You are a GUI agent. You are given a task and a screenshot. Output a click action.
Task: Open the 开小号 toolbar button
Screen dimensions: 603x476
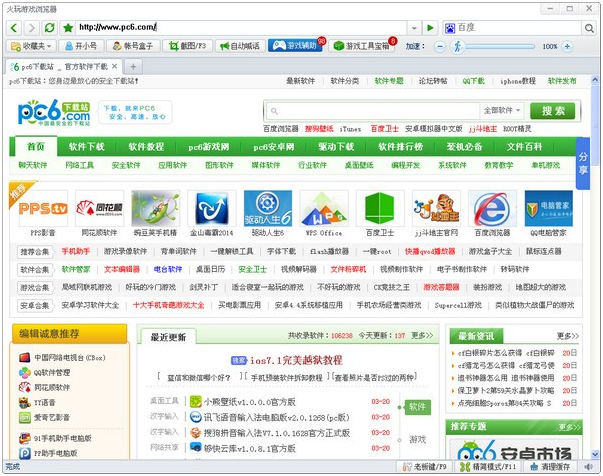coord(81,46)
